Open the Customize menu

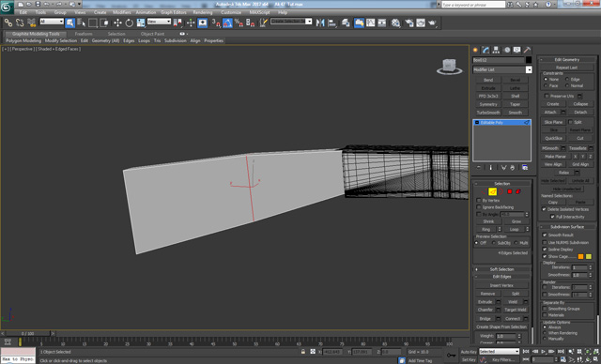pyautogui.click(x=231, y=12)
